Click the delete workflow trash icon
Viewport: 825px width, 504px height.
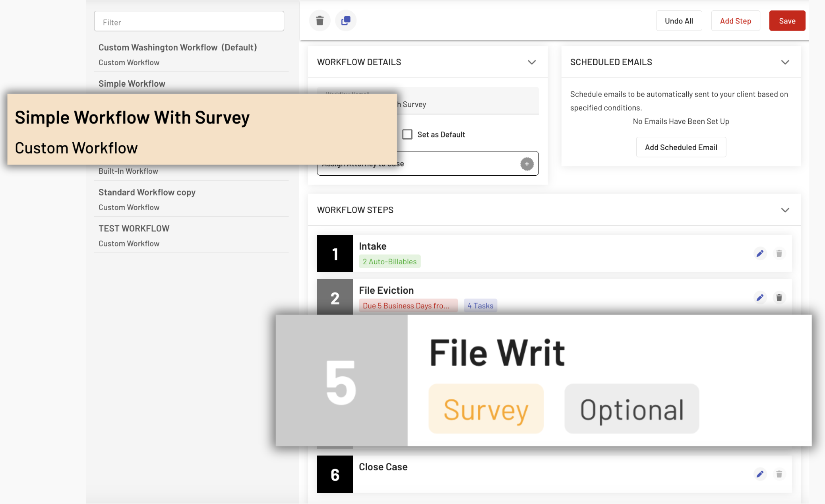[x=320, y=21]
